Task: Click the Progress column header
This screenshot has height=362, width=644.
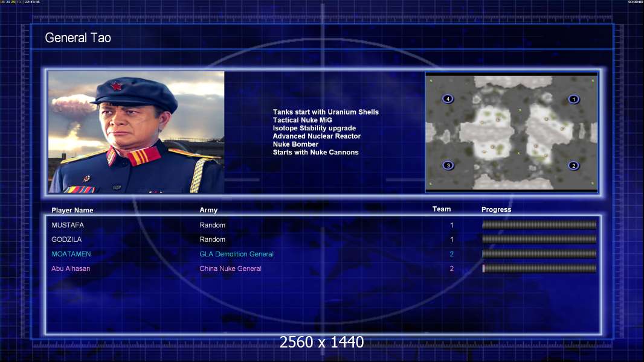Action: (x=496, y=209)
